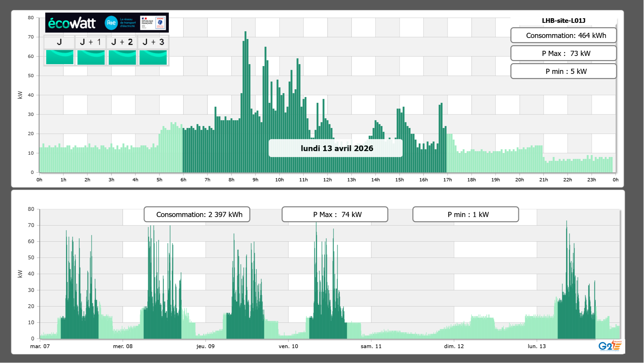The height and width of the screenshot is (363, 644).
Task: Select the J + 1 tab label
Action: [x=91, y=42]
